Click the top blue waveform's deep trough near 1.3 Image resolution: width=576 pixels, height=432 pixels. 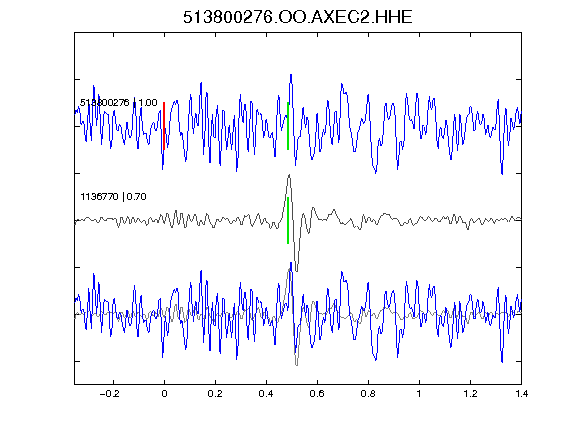point(502,173)
